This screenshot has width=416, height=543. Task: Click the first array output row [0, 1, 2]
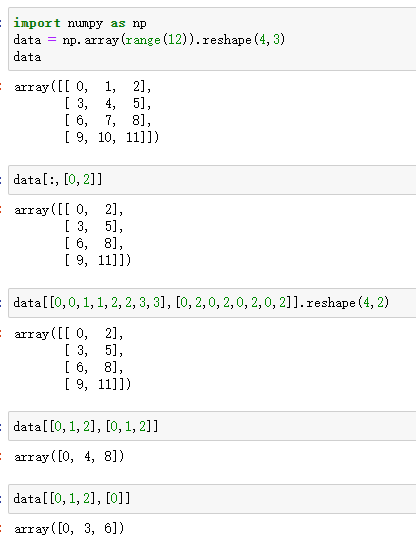click(83, 87)
